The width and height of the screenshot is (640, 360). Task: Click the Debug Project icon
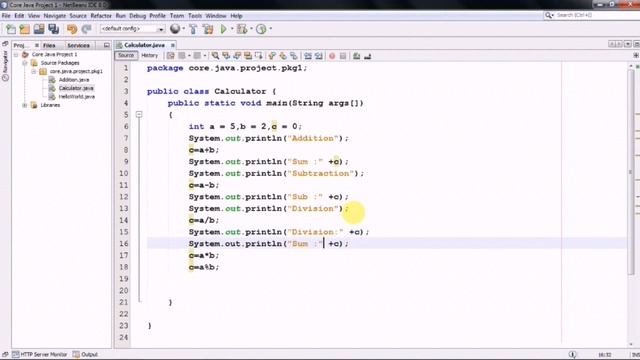coord(242,29)
